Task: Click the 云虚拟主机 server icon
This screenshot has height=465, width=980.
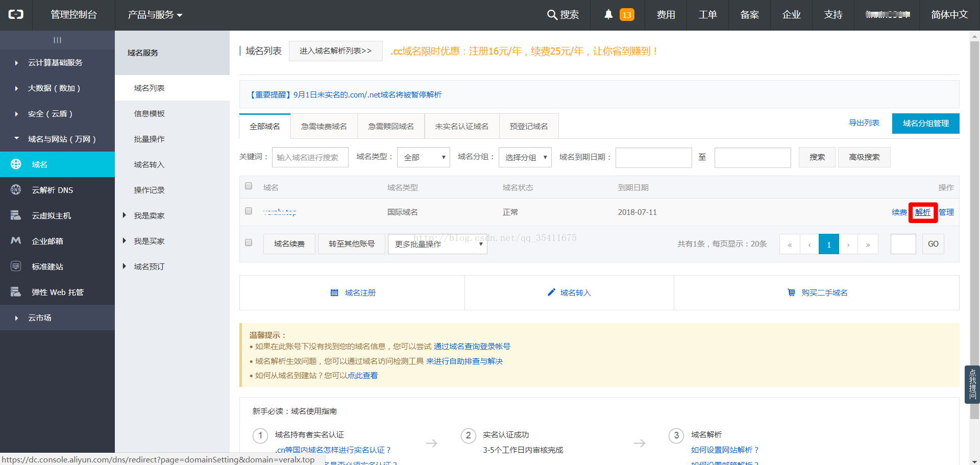Action: pos(16,215)
